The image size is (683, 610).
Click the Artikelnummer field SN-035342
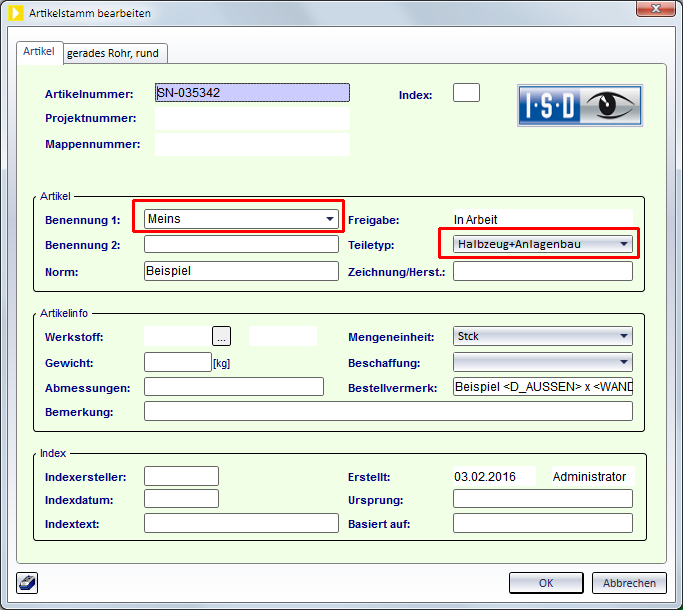coord(252,93)
